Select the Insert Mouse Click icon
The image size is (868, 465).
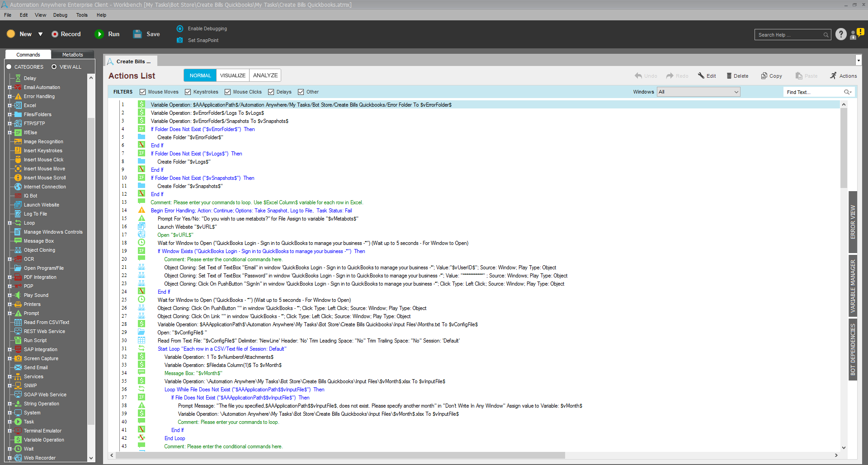coord(18,160)
